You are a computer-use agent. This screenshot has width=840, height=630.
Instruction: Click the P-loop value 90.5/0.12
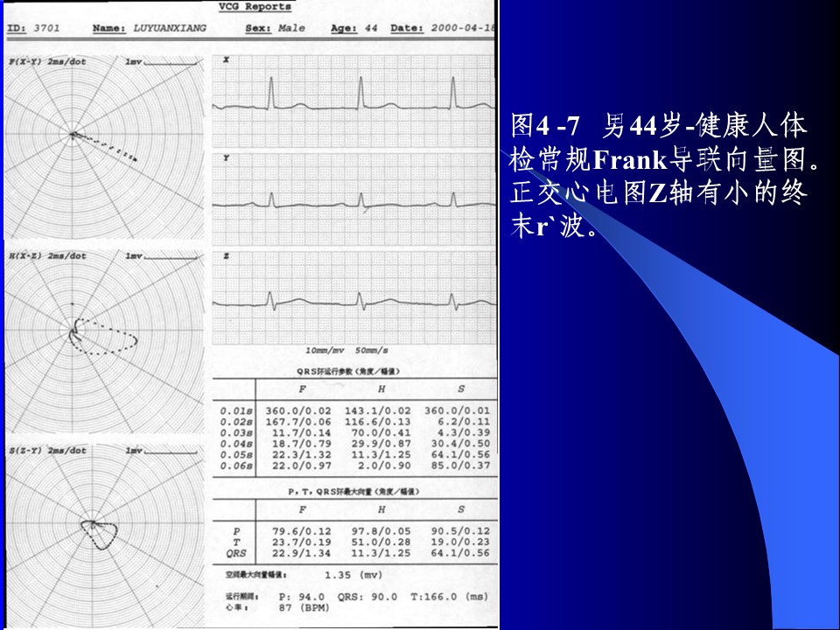tap(460, 531)
